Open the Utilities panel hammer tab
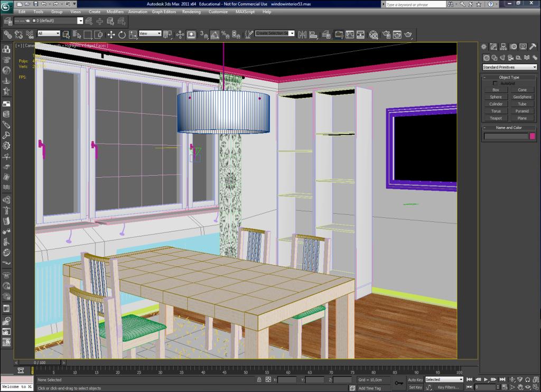Viewport: 541px width, 392px height. click(x=533, y=46)
